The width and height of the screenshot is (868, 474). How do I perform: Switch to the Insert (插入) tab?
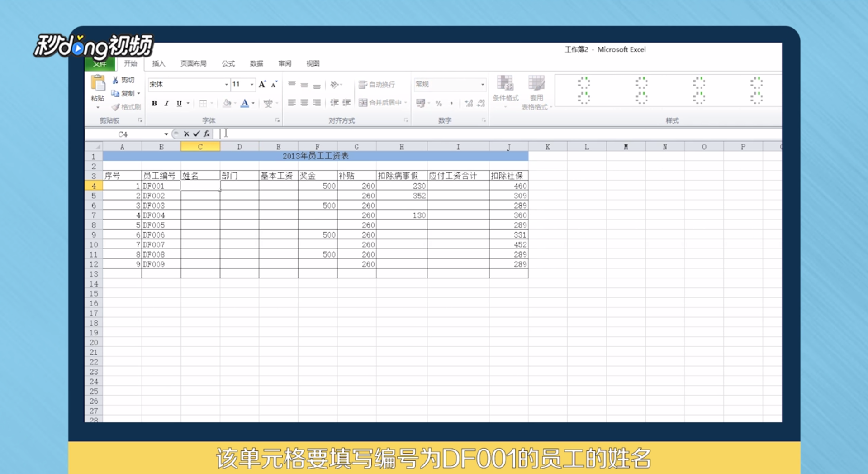pyautogui.click(x=159, y=64)
